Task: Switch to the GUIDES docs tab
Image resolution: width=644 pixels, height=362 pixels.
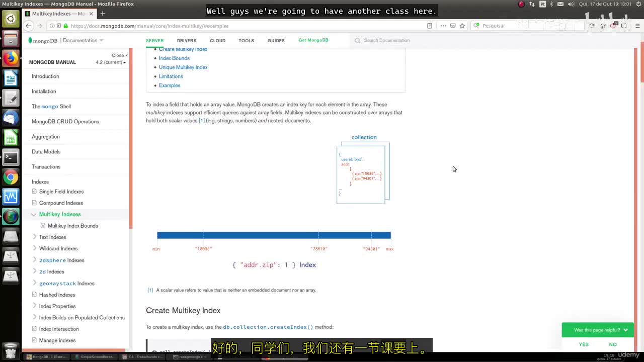Action: coord(276,41)
